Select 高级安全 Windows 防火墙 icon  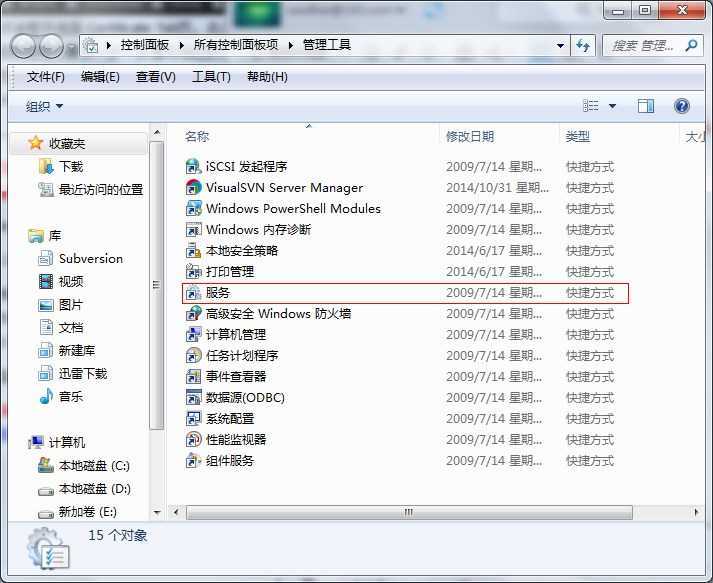tap(193, 313)
